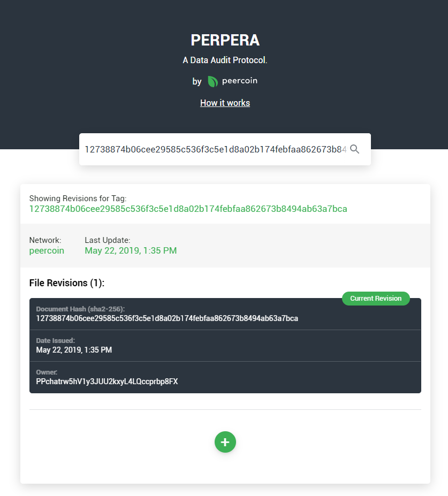Viewport: 448px width, 496px height.
Task: Click the Showing Revisions for Tag label
Action: 78,199
